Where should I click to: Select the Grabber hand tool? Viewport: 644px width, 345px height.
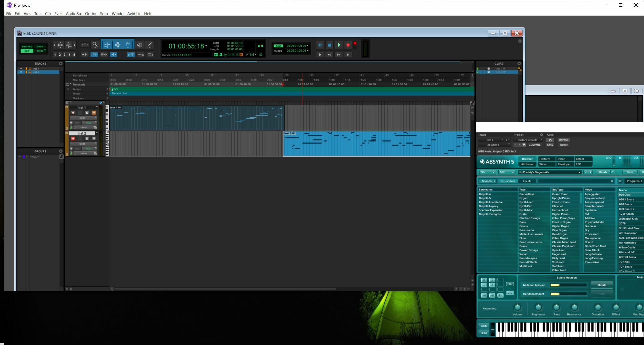tap(128, 45)
